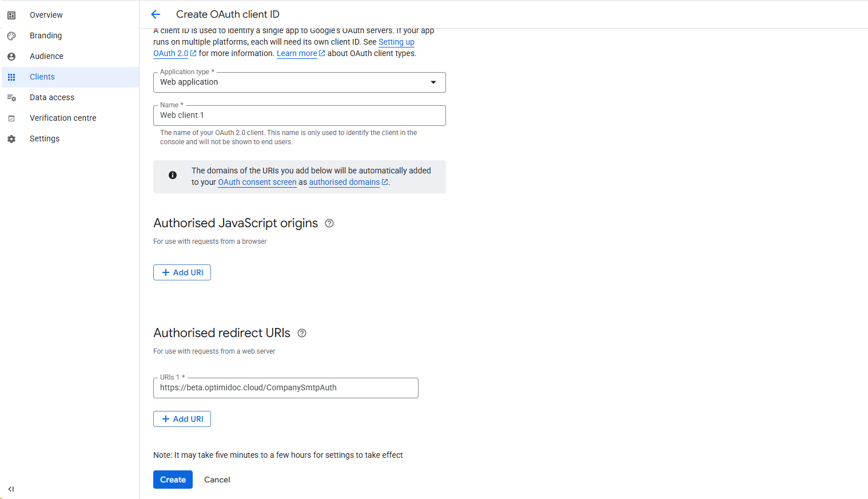
Task: Click the Cancel button
Action: (x=217, y=480)
